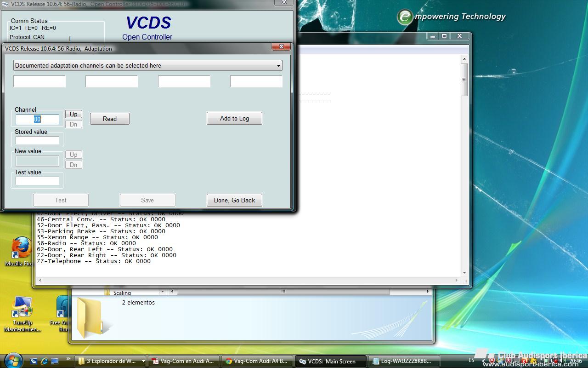This screenshot has width=588, height=368.
Task: Open Mozilla Firefox desktop shortcut
Action: pos(21,252)
